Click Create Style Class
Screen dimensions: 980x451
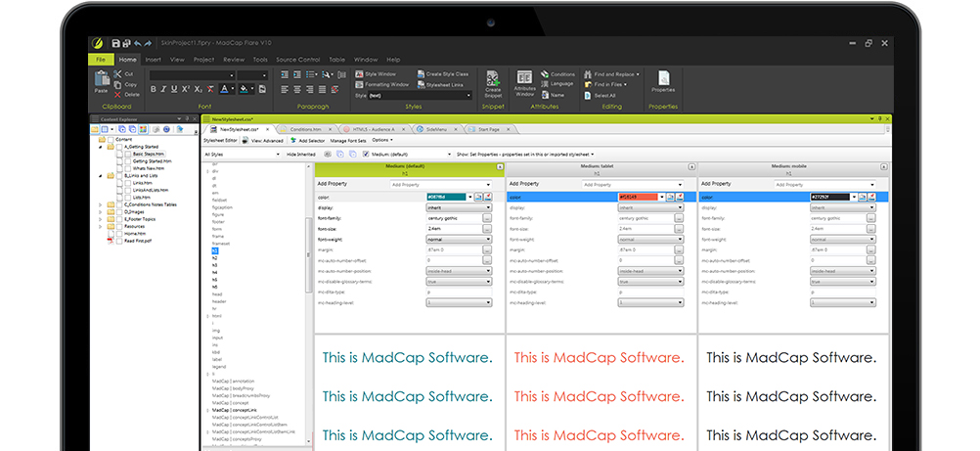pyautogui.click(x=442, y=73)
